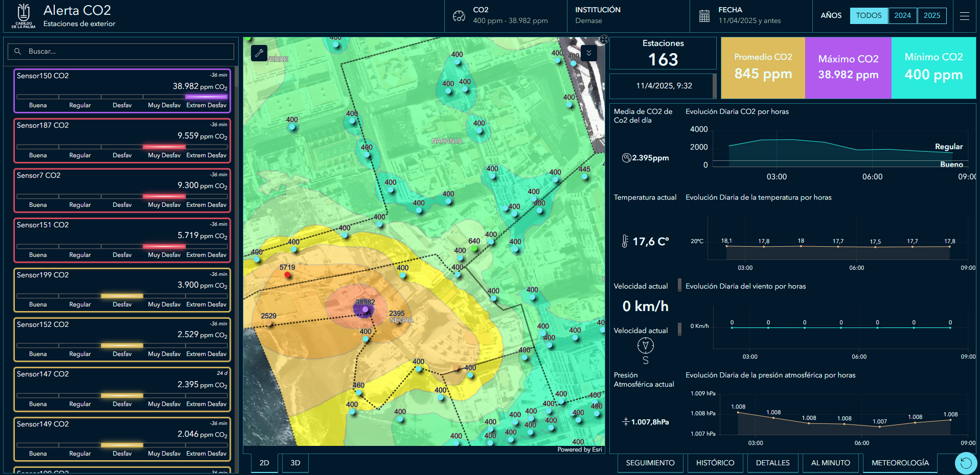
Task: Click Sensor199 yellow level bar
Action: [x=122, y=296]
